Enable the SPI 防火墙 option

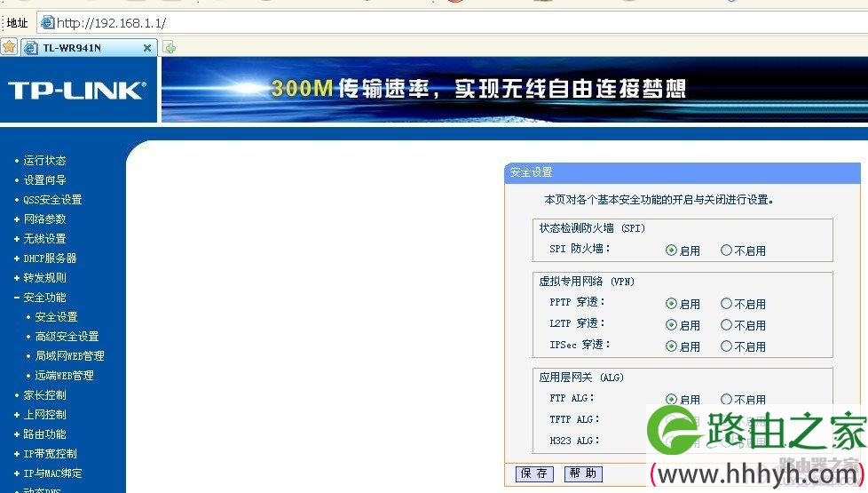[x=672, y=250]
